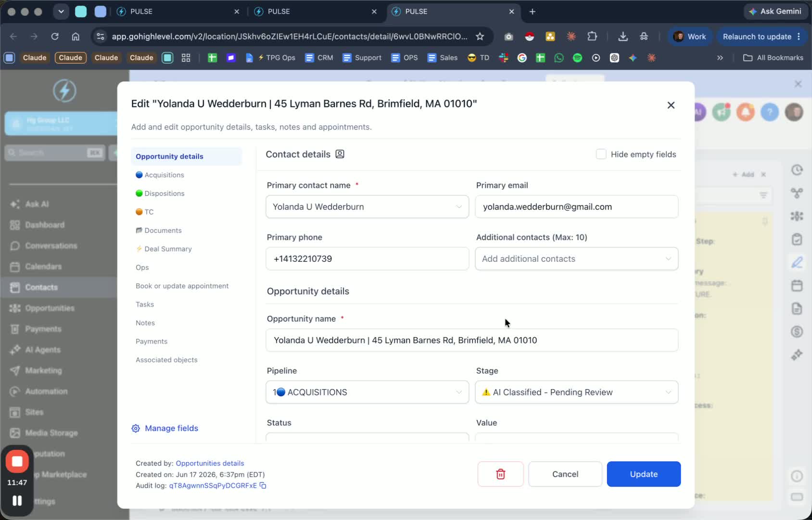The height and width of the screenshot is (520, 812).
Task: Open the browser extensions puzzle icon
Action: click(x=592, y=37)
